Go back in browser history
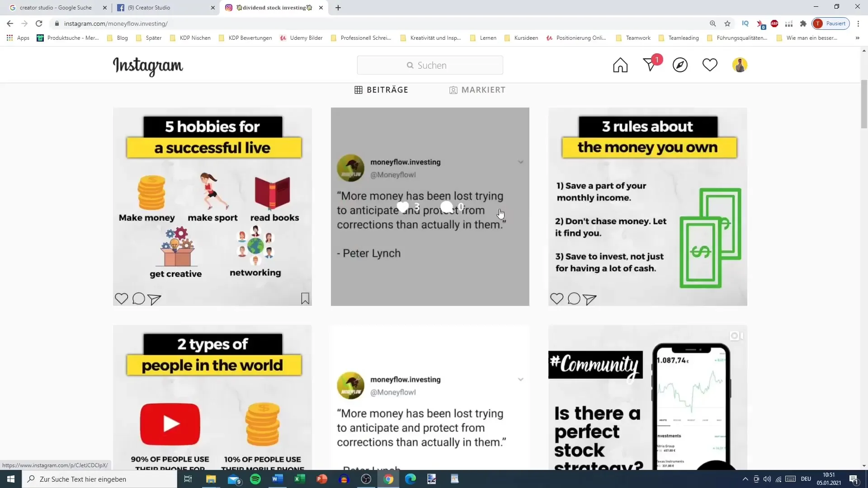 tap(10, 23)
